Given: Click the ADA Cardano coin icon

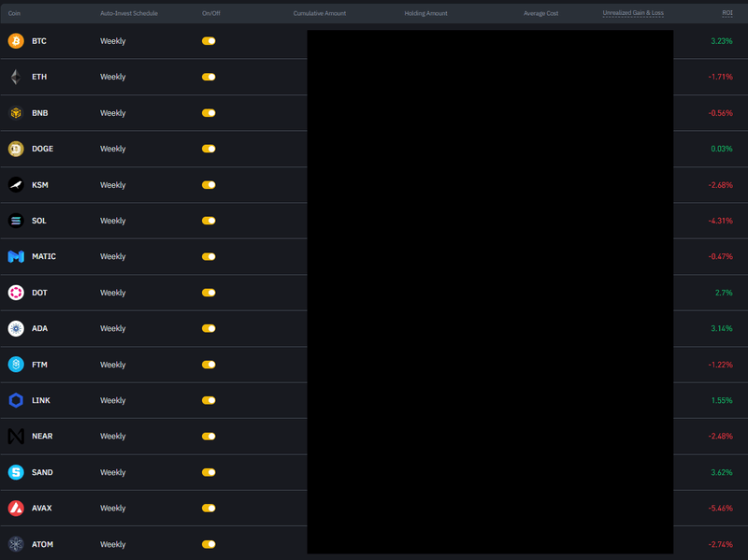Looking at the screenshot, I should (16, 328).
